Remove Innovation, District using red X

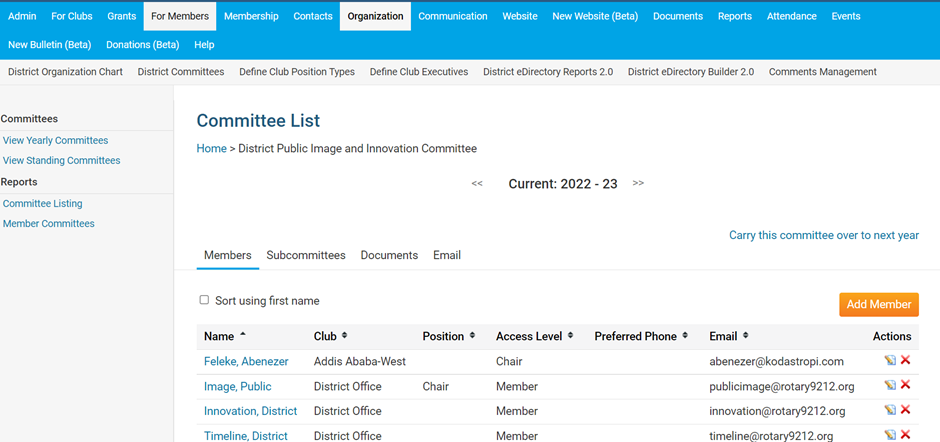905,411
